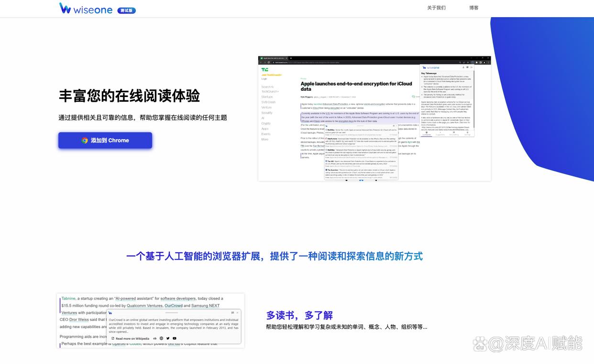Viewport: 594px width, 364px height.
Task: Click the drag handle bar atop popup
Action: 172,312
